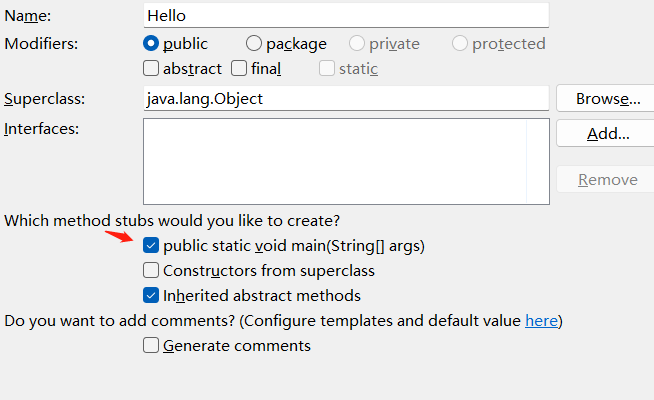Screen dimensions: 654x400
Task: Select the private modifier radio button
Action: [357, 43]
